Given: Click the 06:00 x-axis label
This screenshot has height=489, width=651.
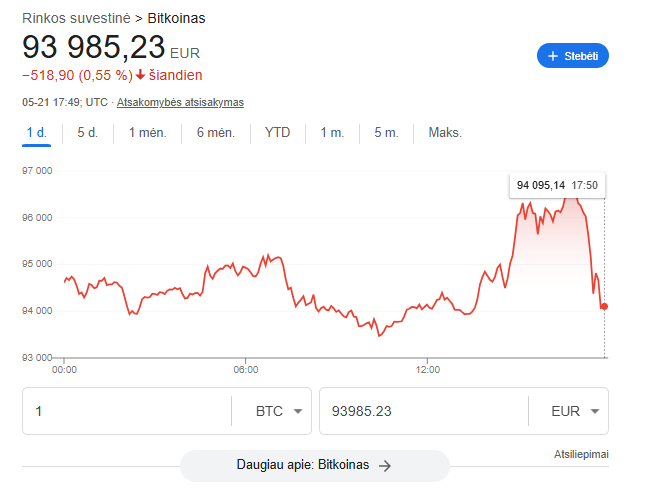Looking at the screenshot, I should 246,369.
